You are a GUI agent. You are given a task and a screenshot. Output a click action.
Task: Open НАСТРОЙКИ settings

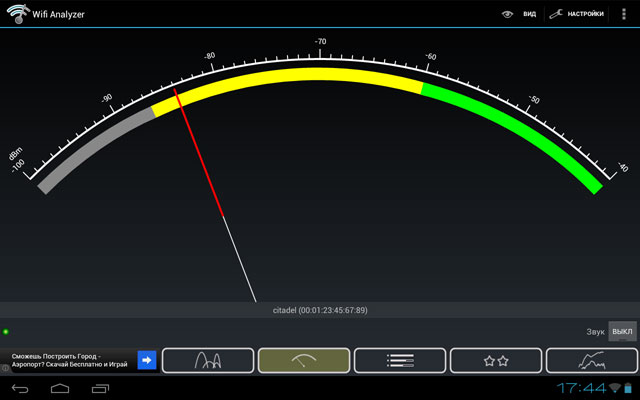(585, 14)
